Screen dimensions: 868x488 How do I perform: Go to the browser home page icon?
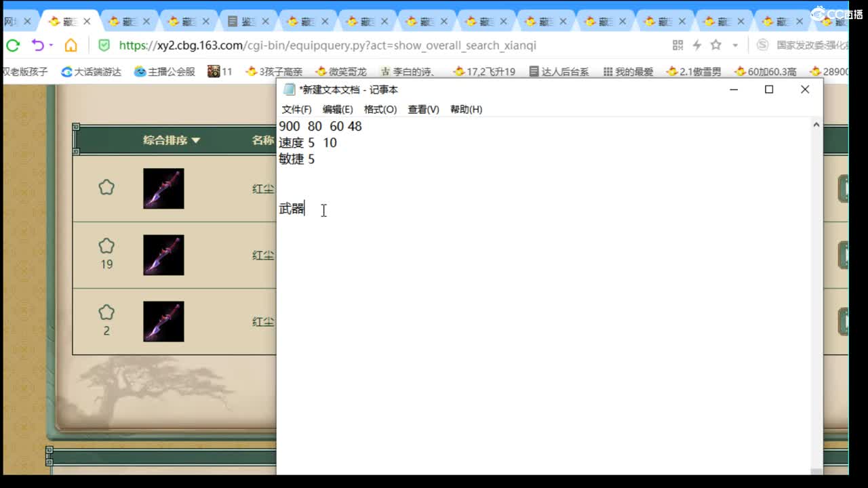71,45
